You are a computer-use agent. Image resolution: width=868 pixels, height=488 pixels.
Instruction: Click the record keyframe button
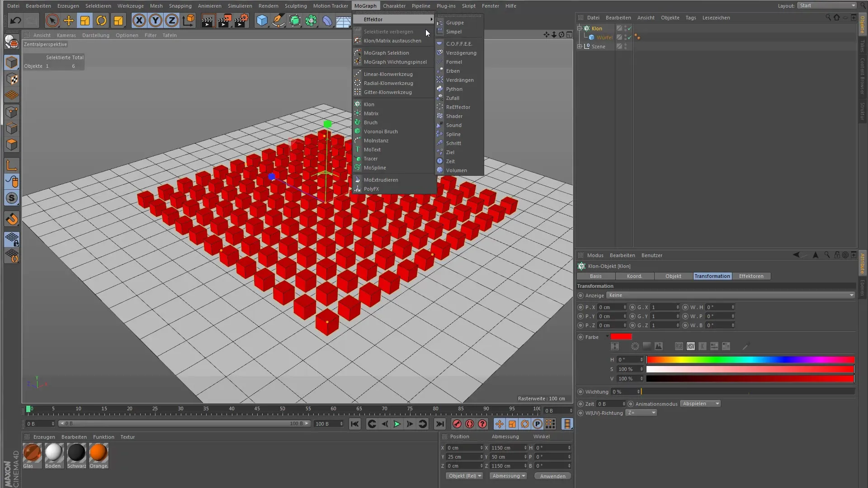[457, 424]
